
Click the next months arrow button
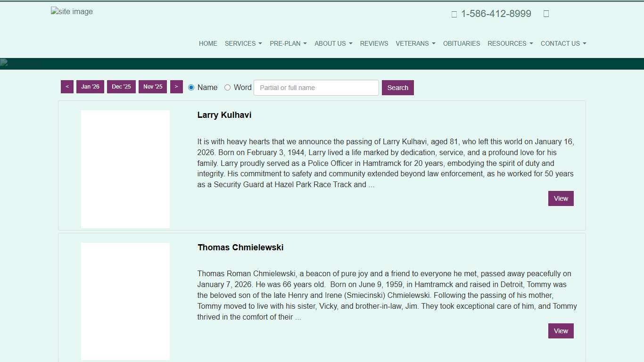[176, 87]
